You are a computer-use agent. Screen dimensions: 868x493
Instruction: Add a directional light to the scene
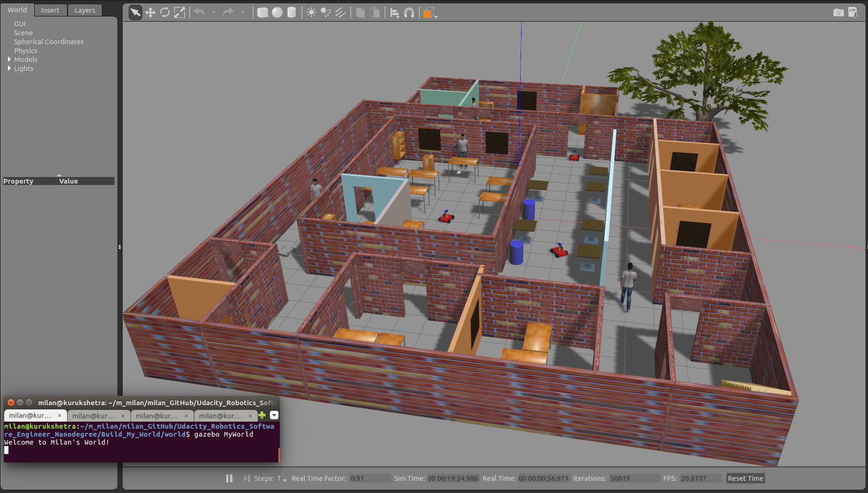click(x=340, y=13)
